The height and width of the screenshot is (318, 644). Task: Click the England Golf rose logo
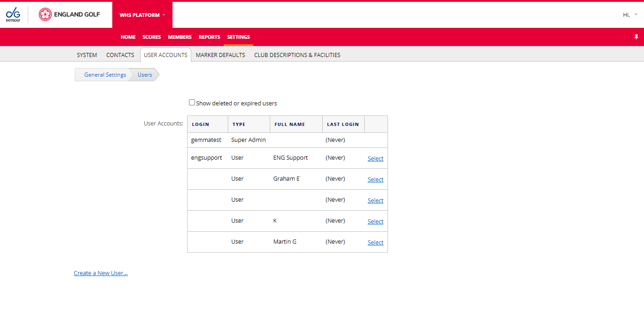(x=45, y=15)
